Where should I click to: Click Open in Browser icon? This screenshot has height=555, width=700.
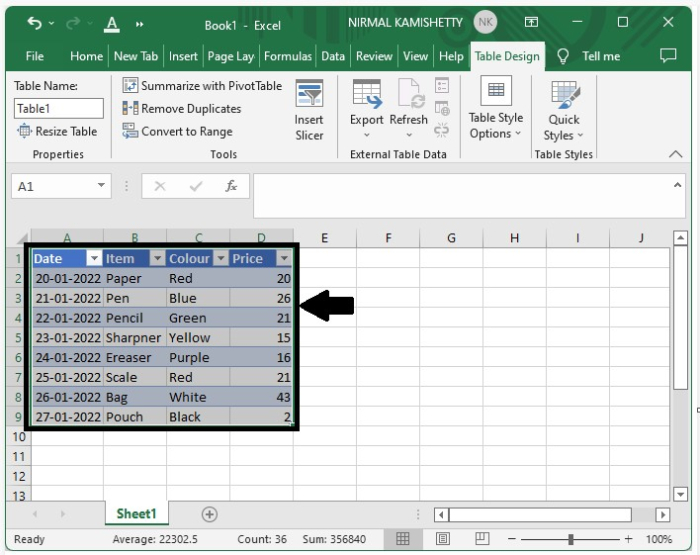[x=442, y=108]
